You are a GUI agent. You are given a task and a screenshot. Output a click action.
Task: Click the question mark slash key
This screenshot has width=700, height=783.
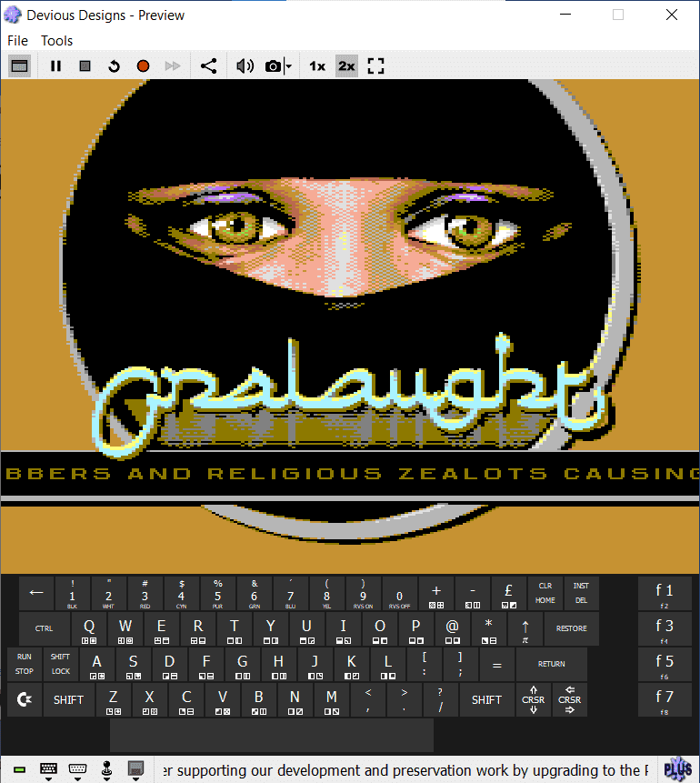440,699
